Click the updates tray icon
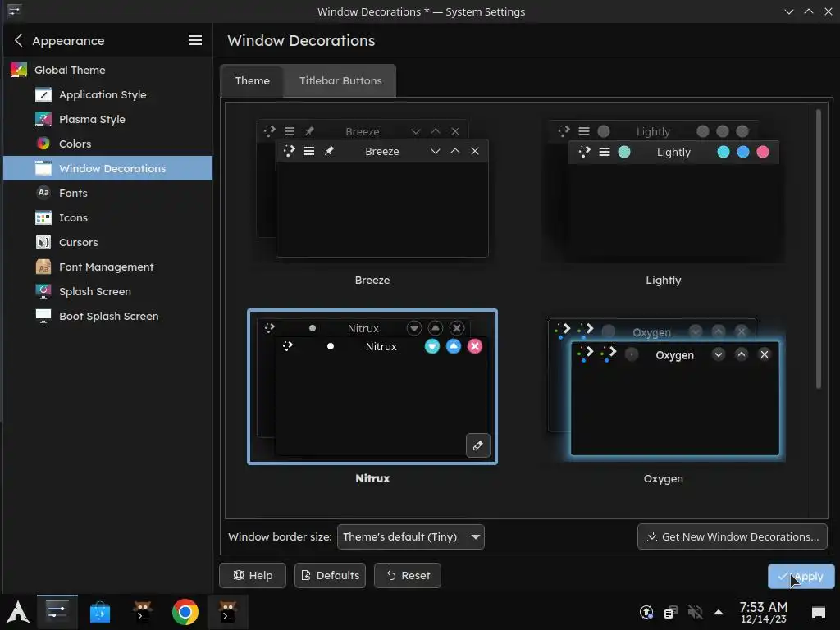The height and width of the screenshot is (630, 840). [x=646, y=612]
